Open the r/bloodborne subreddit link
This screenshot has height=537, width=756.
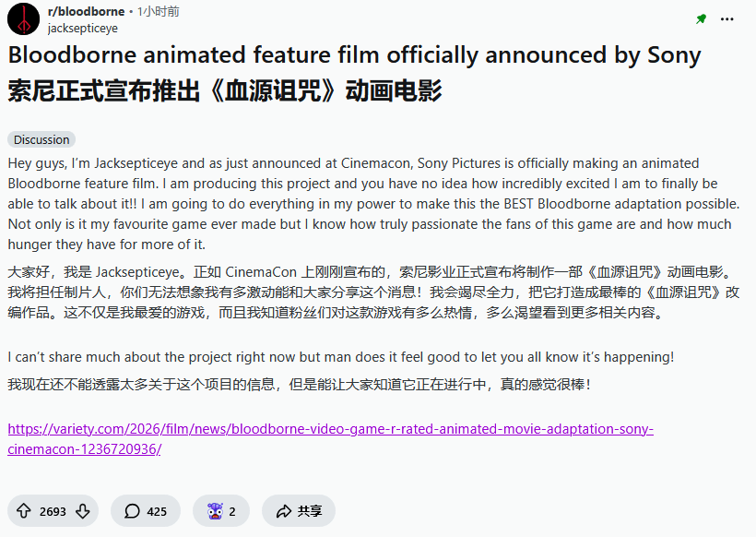(x=86, y=12)
